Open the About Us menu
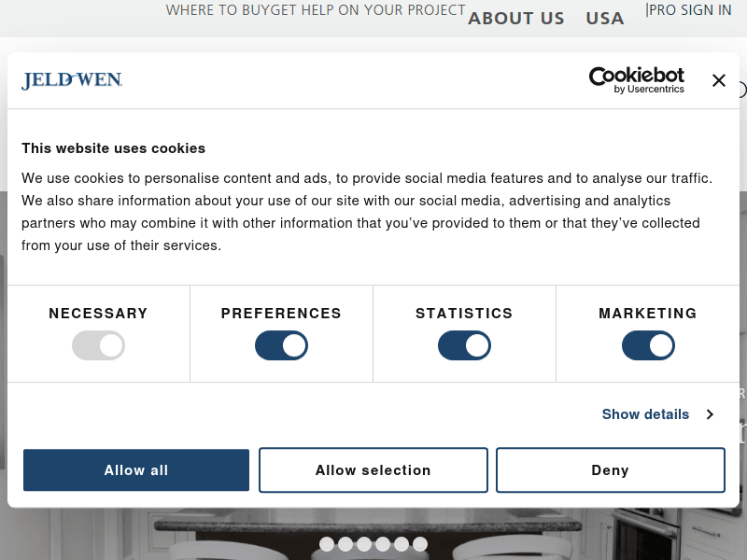Image resolution: width=747 pixels, height=560 pixels. click(x=516, y=18)
